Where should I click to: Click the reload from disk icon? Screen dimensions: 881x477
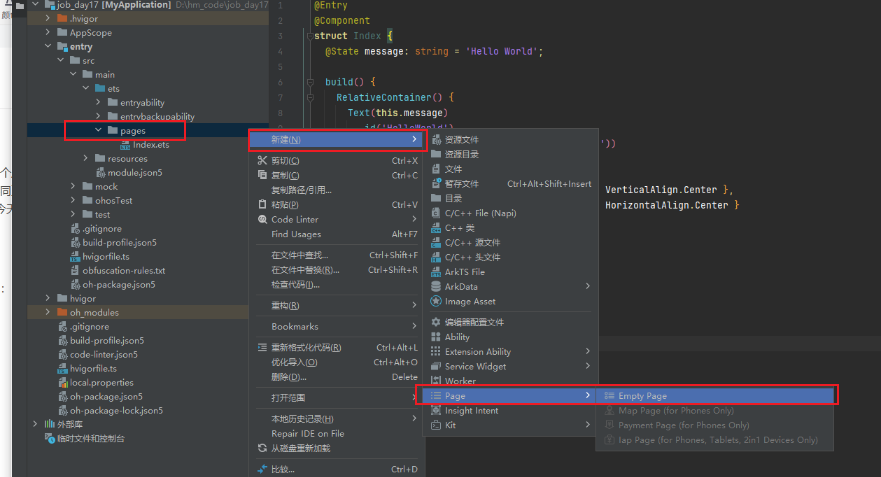pyautogui.click(x=262, y=448)
